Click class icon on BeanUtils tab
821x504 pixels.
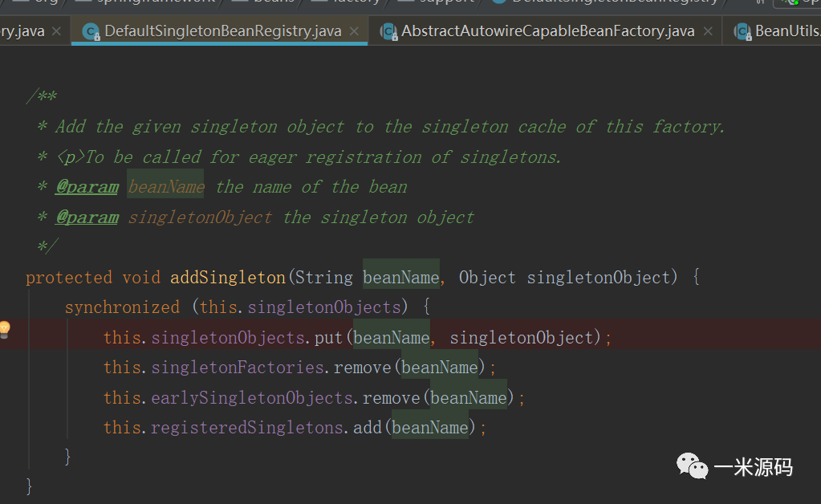pos(742,32)
